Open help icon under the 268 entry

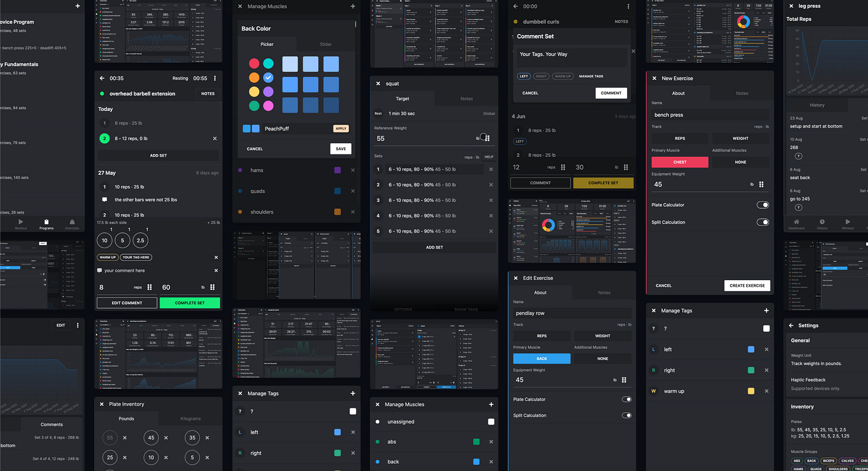coord(798,156)
